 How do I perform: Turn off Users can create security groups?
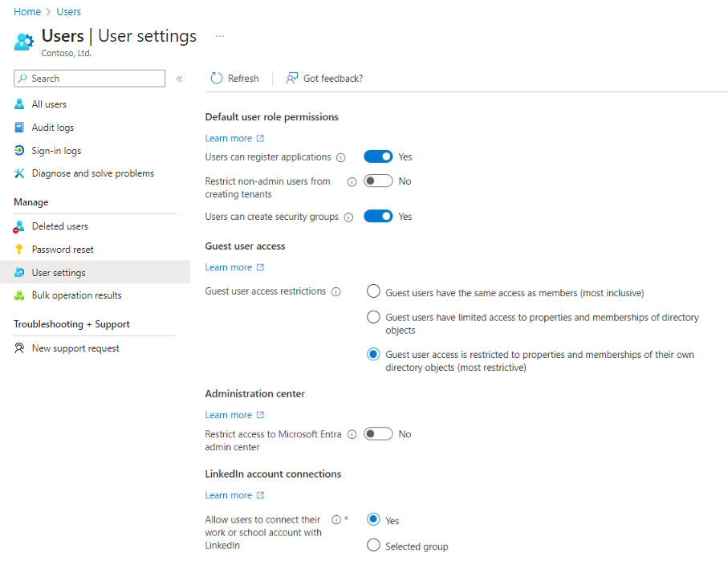coord(378,216)
